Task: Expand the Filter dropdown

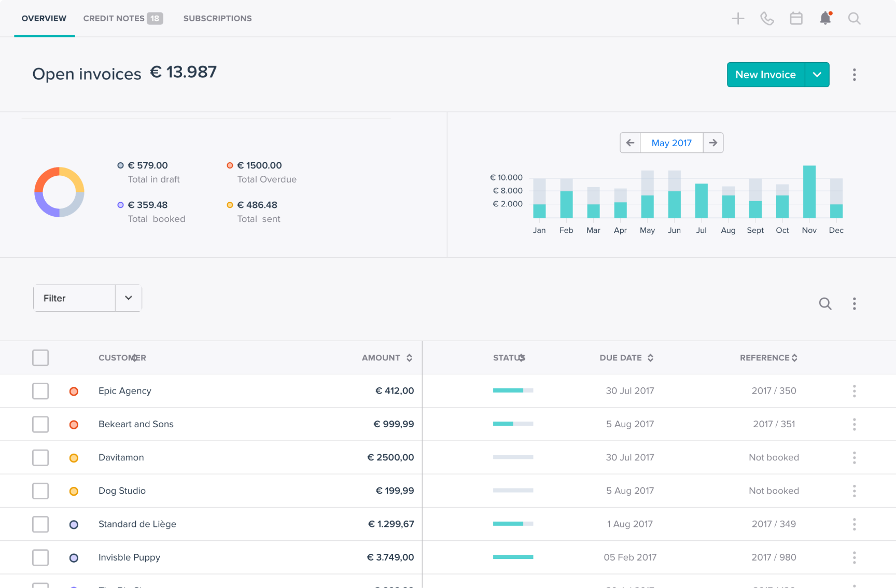Action: pyautogui.click(x=129, y=298)
